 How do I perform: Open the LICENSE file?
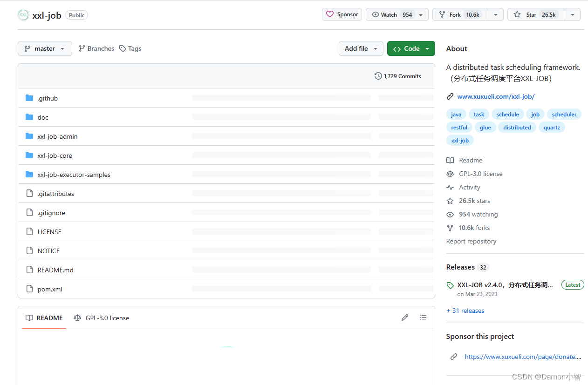click(x=49, y=232)
